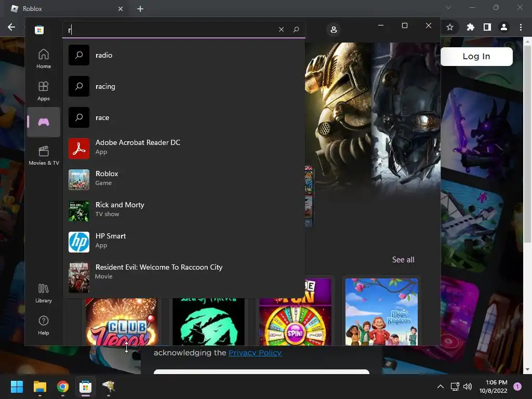The image size is (532, 399).
Task: Click the magnifier icon beside radio suggestion
Action: [79, 55]
